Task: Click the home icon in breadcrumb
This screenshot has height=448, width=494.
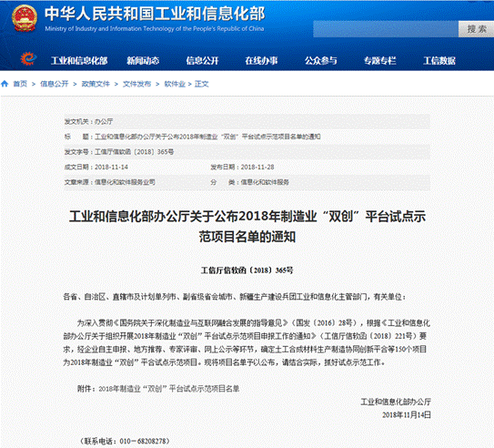Action: [5, 84]
